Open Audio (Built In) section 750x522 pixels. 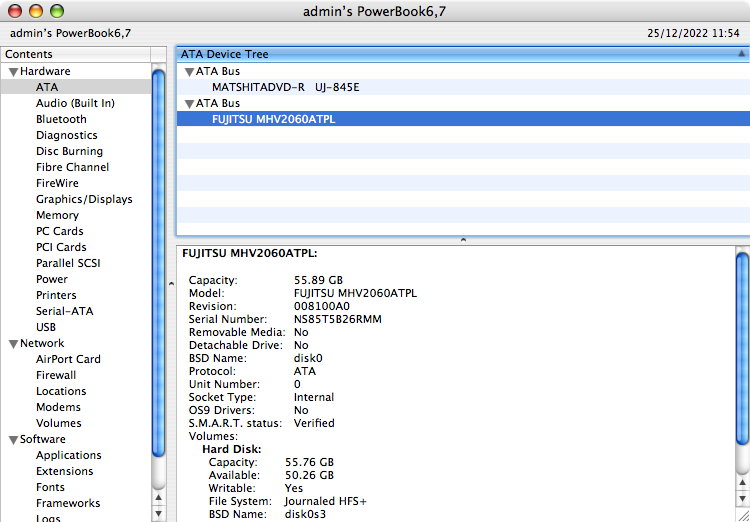[75, 103]
